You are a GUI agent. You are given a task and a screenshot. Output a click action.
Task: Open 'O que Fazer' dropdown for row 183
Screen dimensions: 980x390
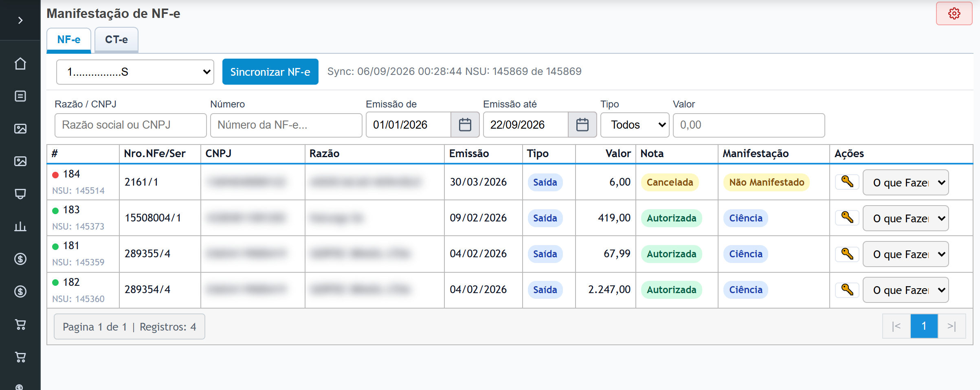(x=906, y=218)
